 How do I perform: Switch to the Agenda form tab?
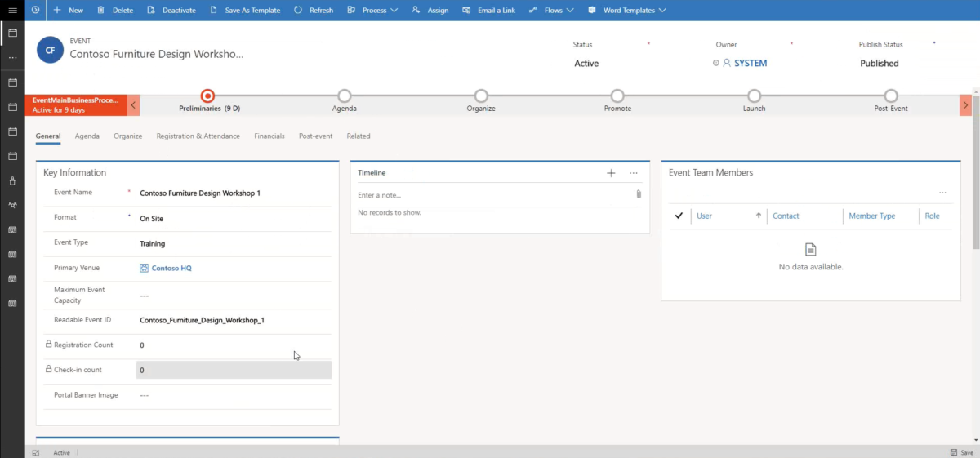tap(87, 136)
